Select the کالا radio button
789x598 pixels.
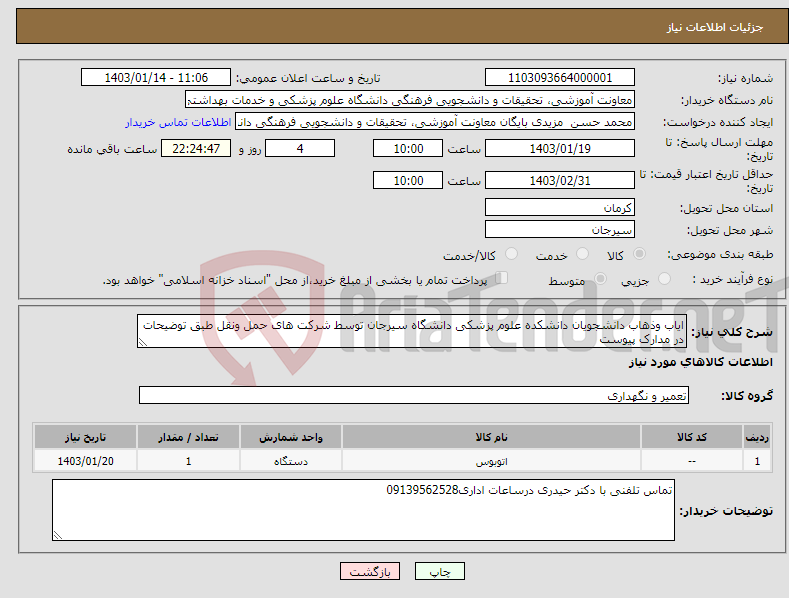click(639, 254)
